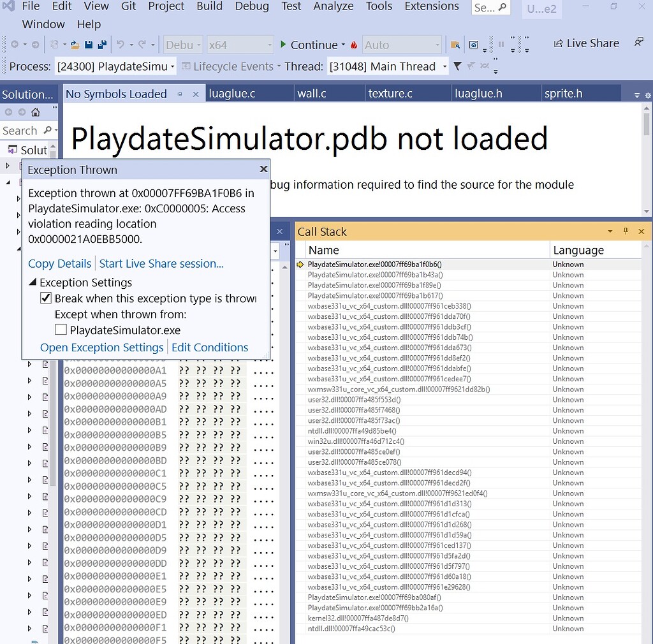Open the Thread Main Thread dropdown
The height and width of the screenshot is (644, 653).
[388, 66]
